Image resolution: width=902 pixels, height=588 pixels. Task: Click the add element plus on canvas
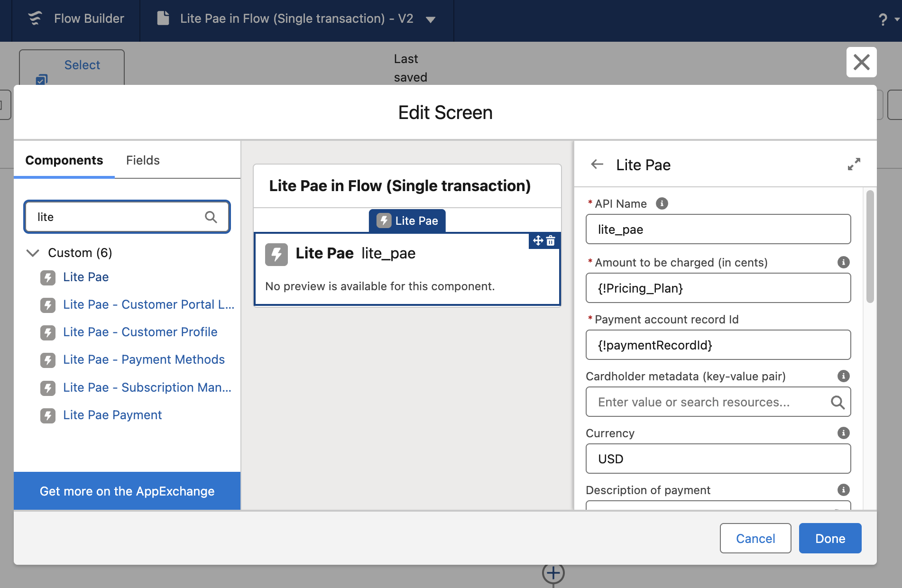553,573
